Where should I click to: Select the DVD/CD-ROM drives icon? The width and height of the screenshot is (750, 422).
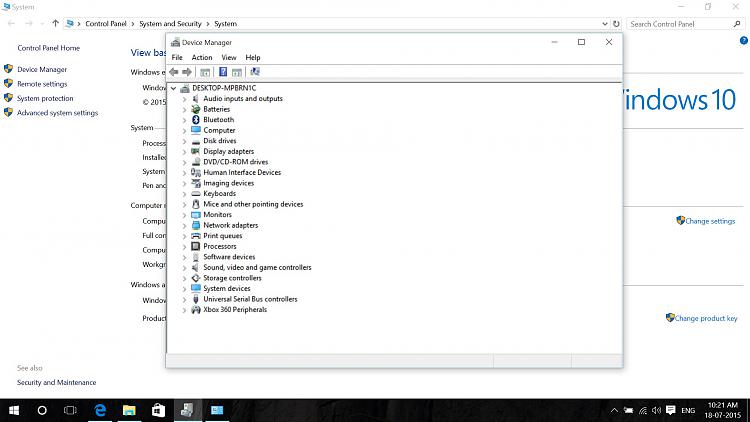click(x=196, y=162)
